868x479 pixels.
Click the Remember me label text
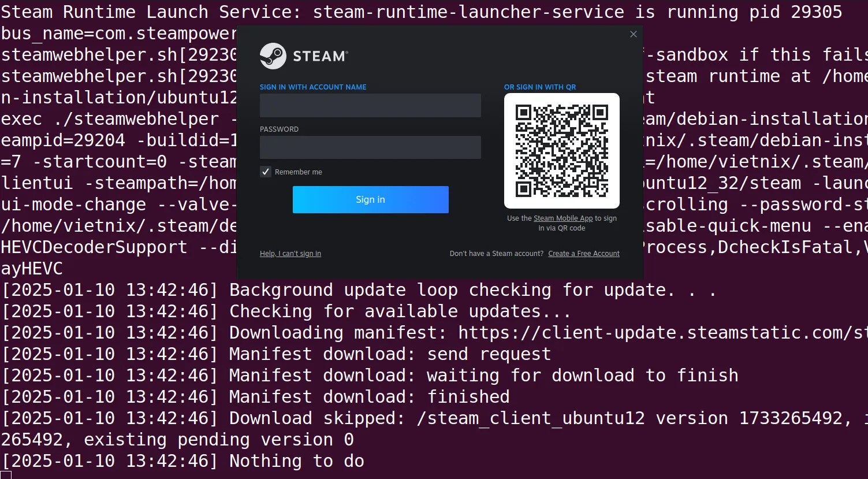click(x=298, y=172)
